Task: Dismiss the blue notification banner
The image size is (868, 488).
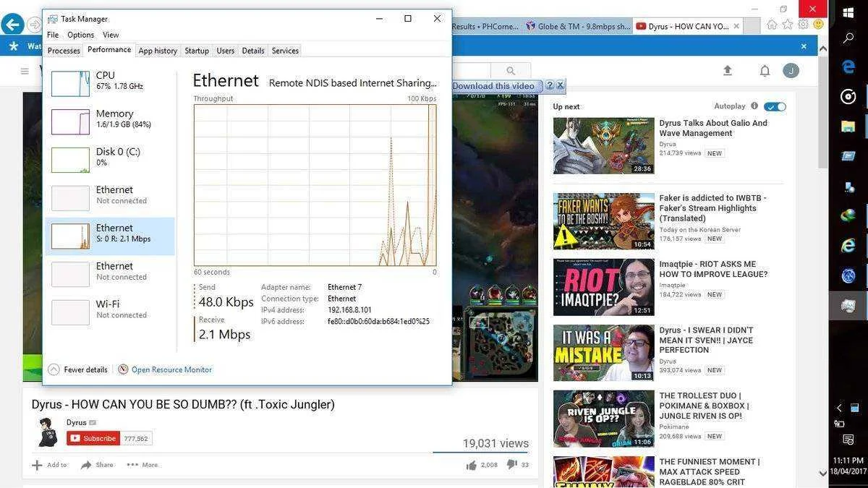Action: [x=804, y=46]
